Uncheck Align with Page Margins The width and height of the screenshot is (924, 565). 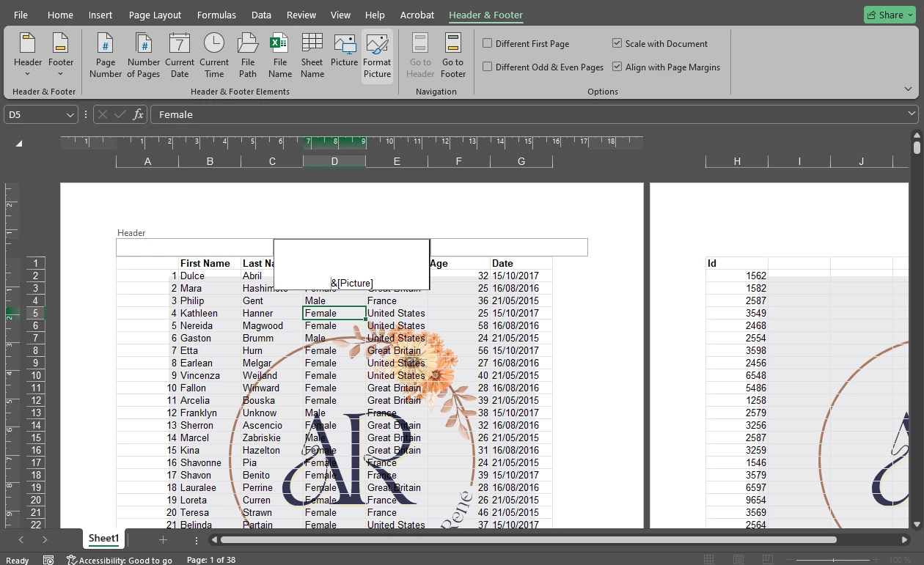point(617,67)
